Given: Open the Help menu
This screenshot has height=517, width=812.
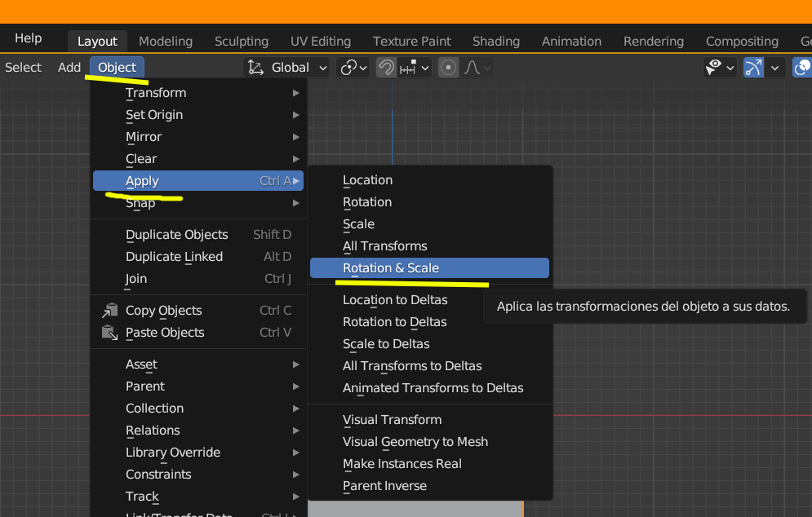Looking at the screenshot, I should pyautogui.click(x=28, y=38).
